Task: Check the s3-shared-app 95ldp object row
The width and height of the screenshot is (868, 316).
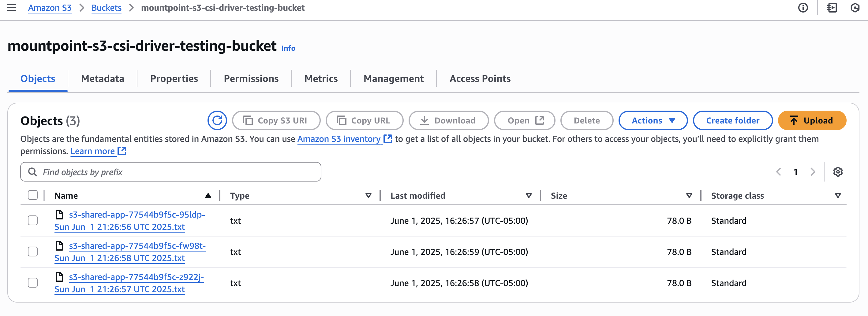Action: [x=33, y=220]
